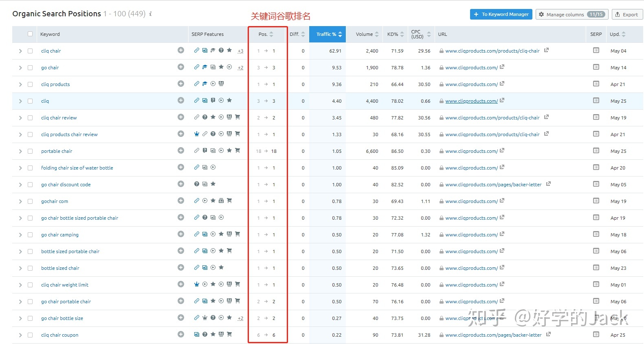
Task: Click the add icon for 'cliq chair' keyword
Action: pos(181,50)
